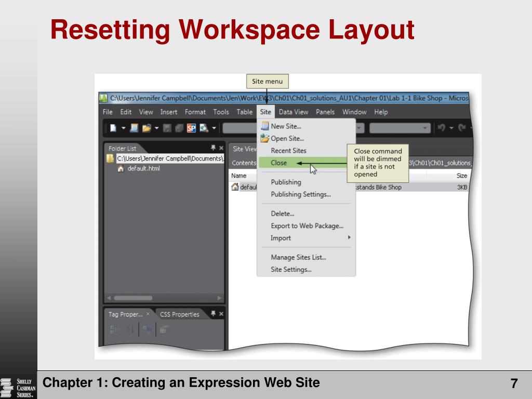This screenshot has width=532, height=399.
Task: Click the Show categorized list icon
Action: coord(114,329)
